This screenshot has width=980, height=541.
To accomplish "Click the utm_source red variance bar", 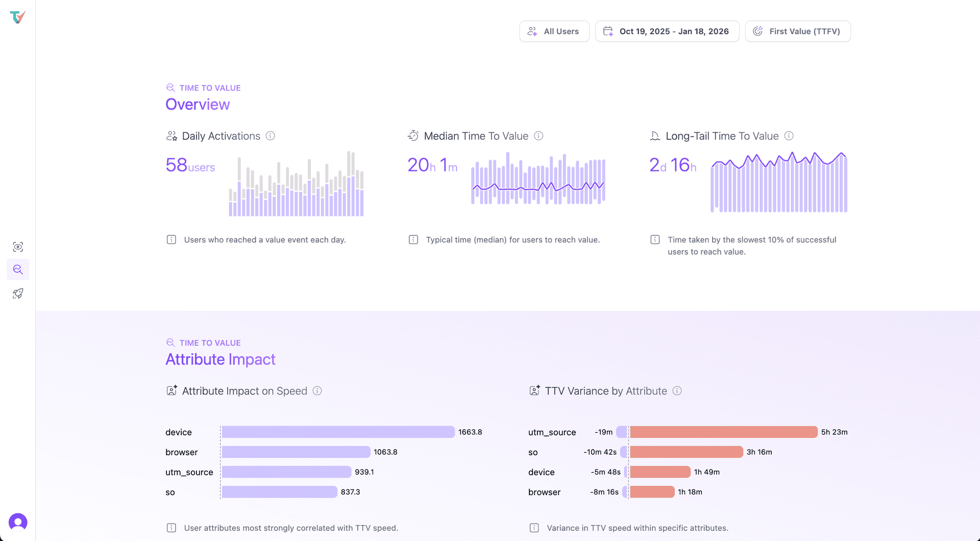I will pos(723,432).
